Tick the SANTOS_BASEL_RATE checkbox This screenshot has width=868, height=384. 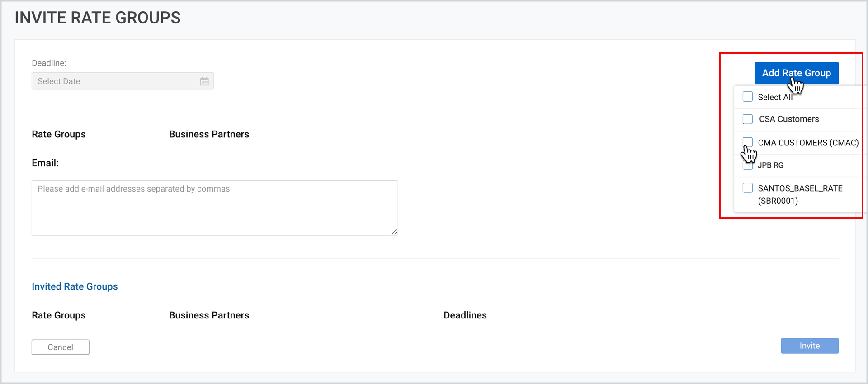748,187
